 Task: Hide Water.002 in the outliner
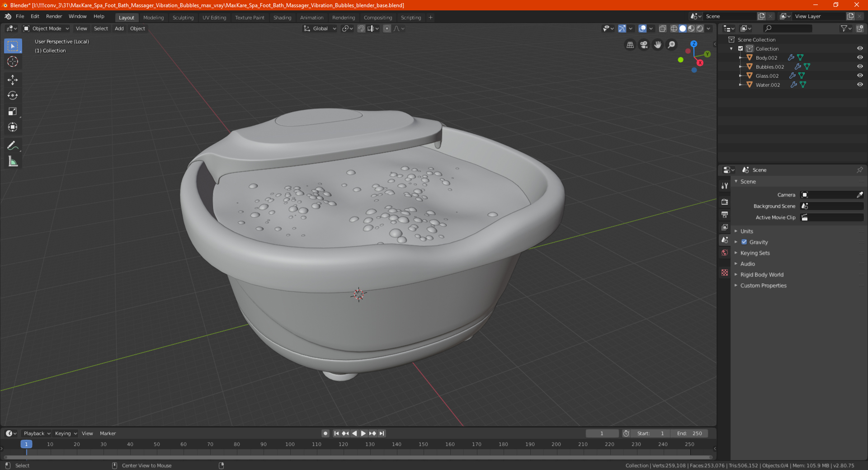[x=860, y=85]
